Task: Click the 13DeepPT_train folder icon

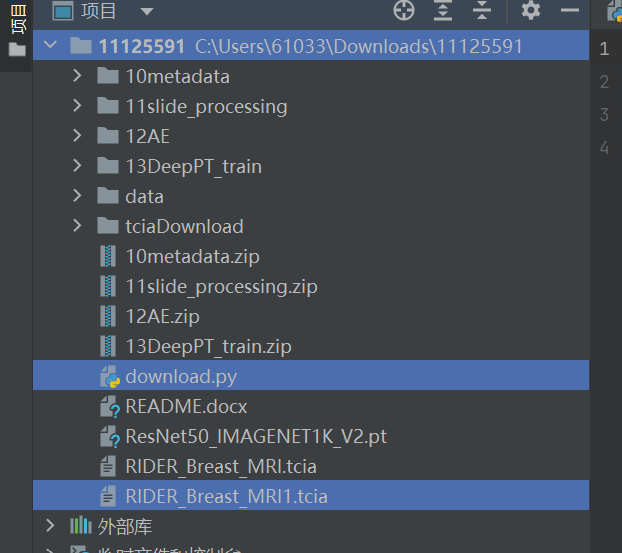Action: coord(108,165)
